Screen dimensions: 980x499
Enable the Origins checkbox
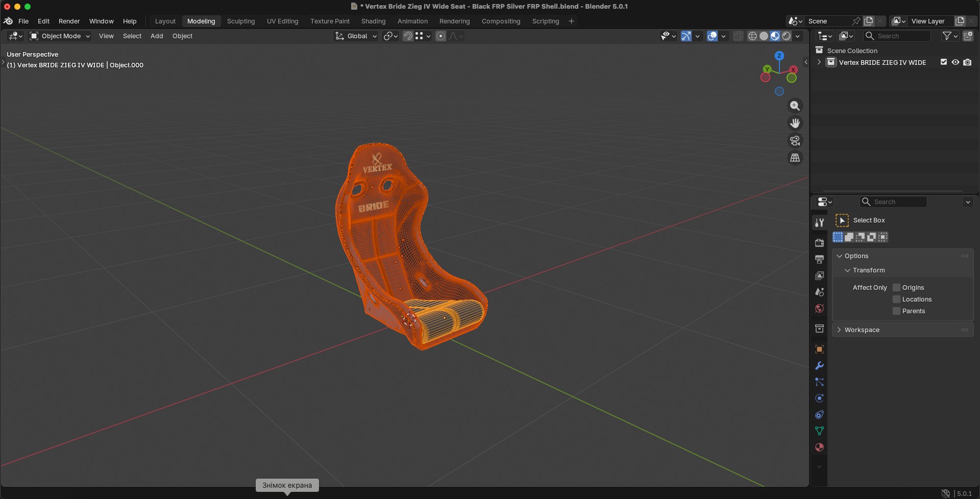coord(896,288)
